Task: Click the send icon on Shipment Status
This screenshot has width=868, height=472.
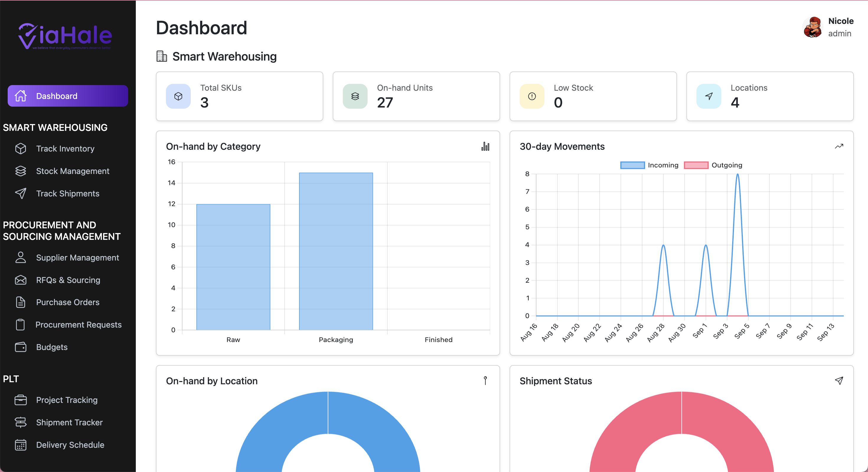Action: click(x=839, y=381)
